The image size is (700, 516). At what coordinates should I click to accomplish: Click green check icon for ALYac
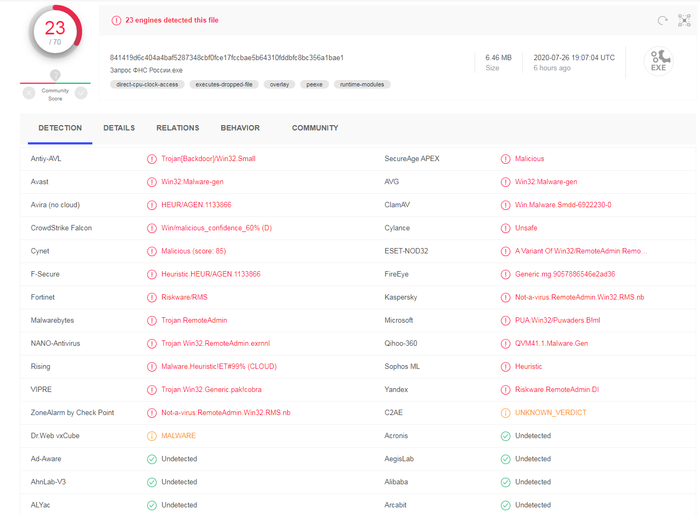click(x=152, y=505)
